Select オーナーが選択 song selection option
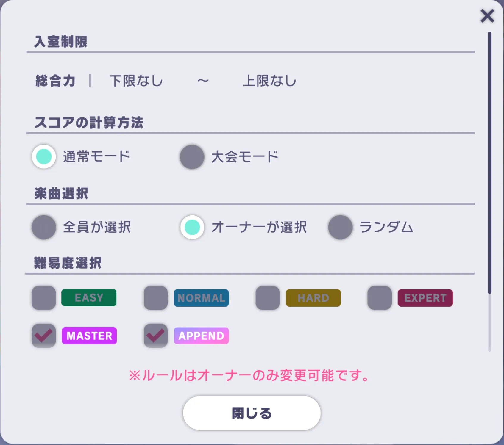Screen dimensions: 504x445 tap(192, 227)
